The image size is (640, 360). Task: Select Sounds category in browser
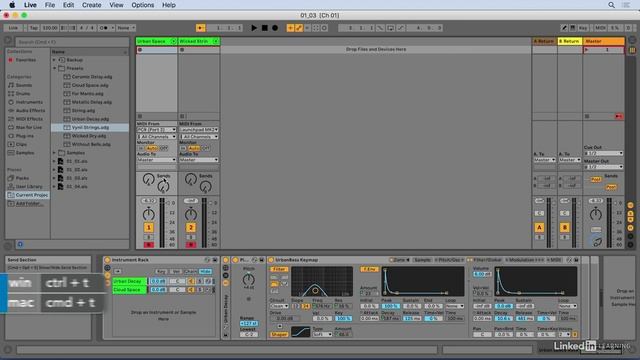click(x=24, y=85)
